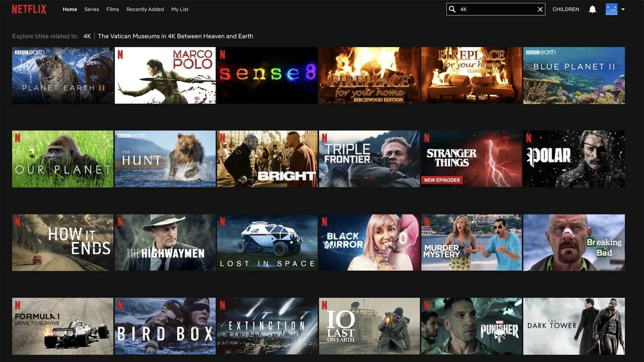Open the Our Planet thumbnail

click(x=63, y=159)
